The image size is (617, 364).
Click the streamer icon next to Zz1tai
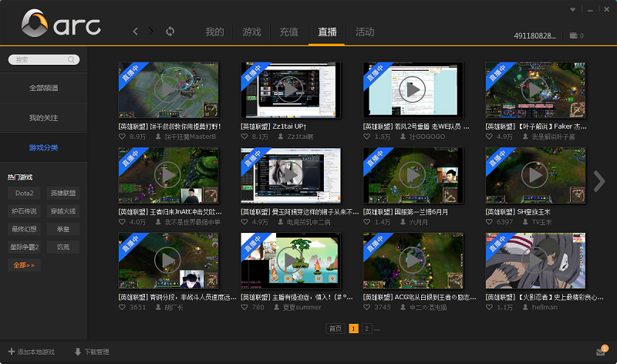281,136
